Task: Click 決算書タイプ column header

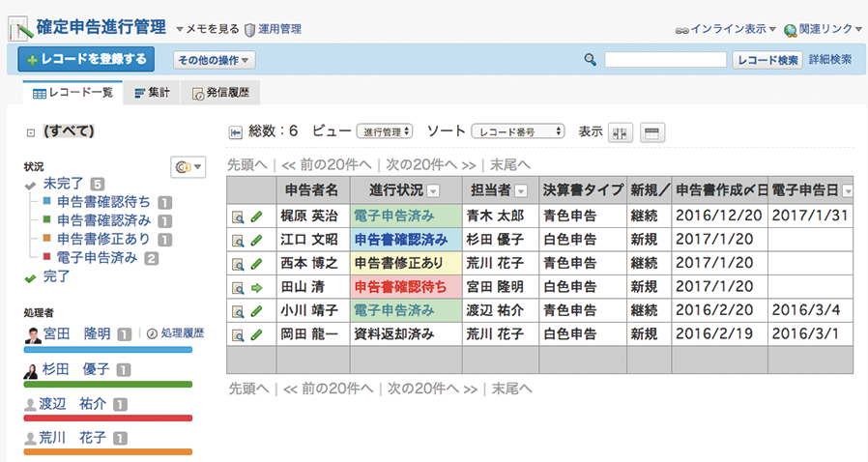Action: point(583,190)
